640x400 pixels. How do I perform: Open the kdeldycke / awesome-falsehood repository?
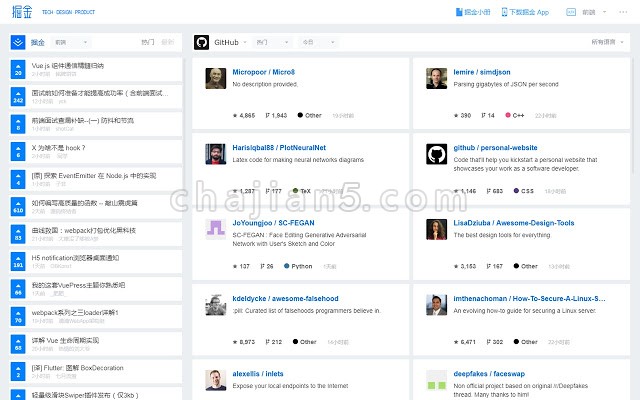(x=285, y=298)
